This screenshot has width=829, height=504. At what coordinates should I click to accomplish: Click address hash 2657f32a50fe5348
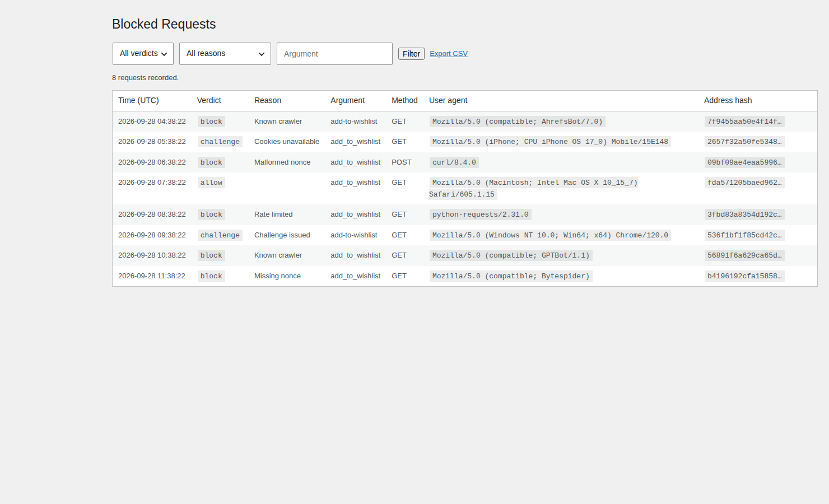click(x=744, y=142)
